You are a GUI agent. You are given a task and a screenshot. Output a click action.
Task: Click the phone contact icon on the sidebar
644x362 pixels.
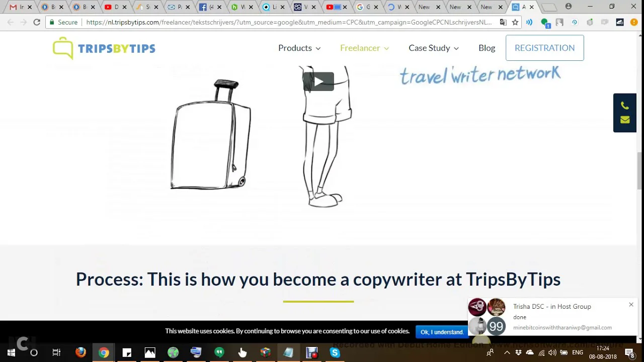coord(625,106)
